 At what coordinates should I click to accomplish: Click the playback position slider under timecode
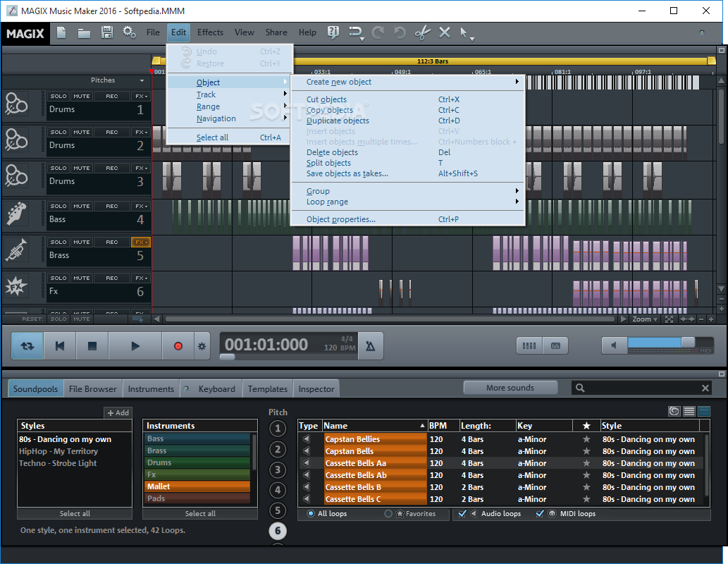(x=227, y=357)
